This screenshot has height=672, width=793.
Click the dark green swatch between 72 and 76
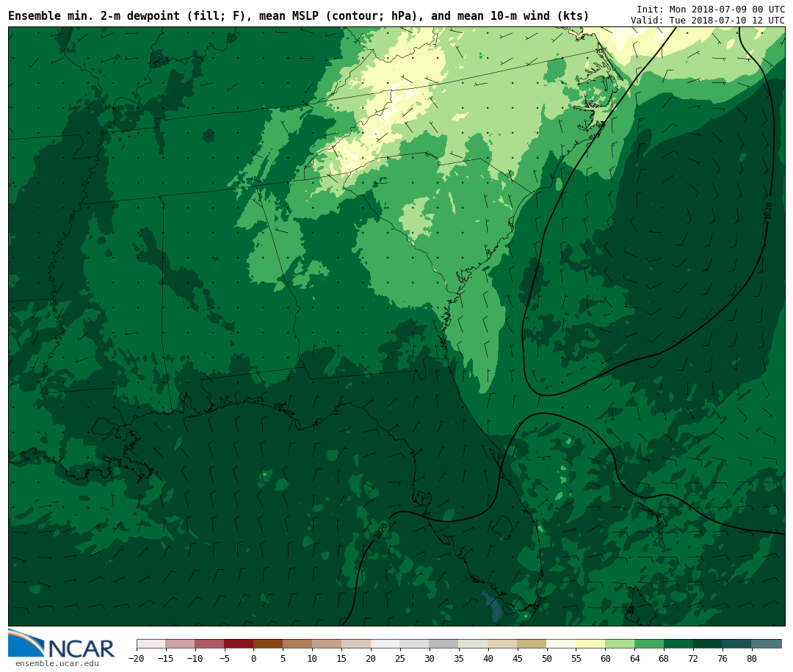[x=709, y=644]
